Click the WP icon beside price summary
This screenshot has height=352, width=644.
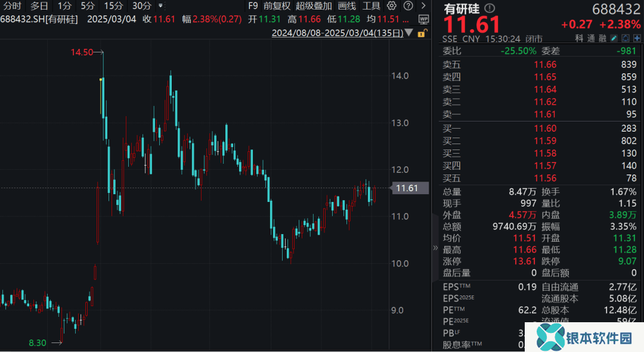[x=424, y=19]
